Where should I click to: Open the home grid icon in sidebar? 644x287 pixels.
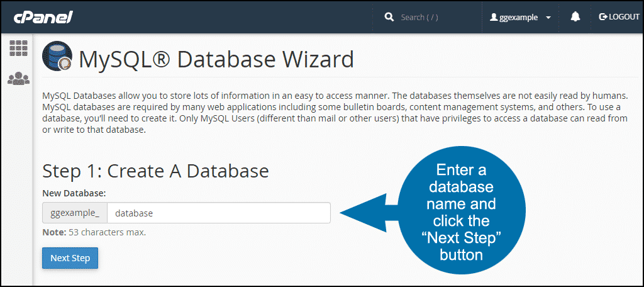pos(18,48)
